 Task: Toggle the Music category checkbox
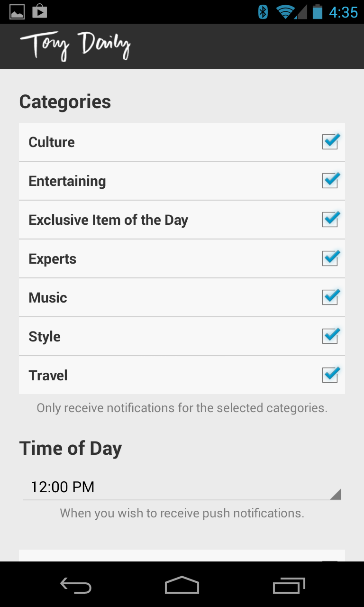pyautogui.click(x=330, y=297)
